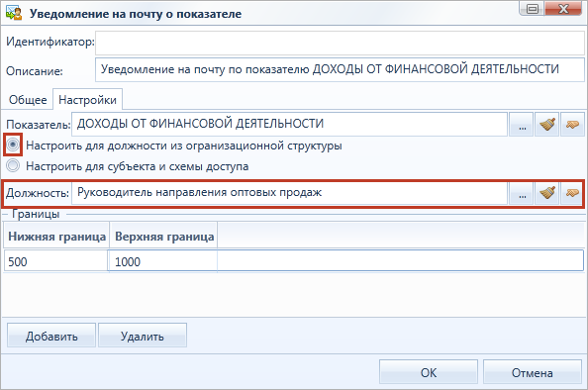
Task: Select the lower bound cell 500
Action: click(x=55, y=261)
